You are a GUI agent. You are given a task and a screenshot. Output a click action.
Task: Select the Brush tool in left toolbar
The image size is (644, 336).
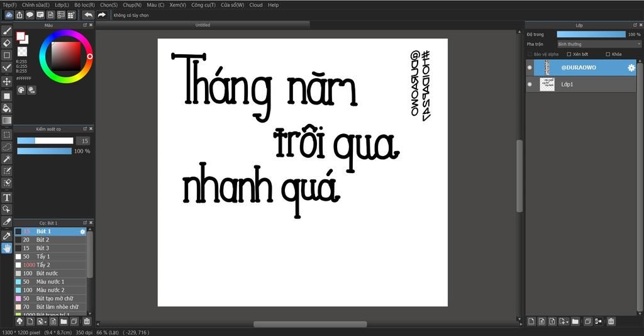tap(6, 31)
